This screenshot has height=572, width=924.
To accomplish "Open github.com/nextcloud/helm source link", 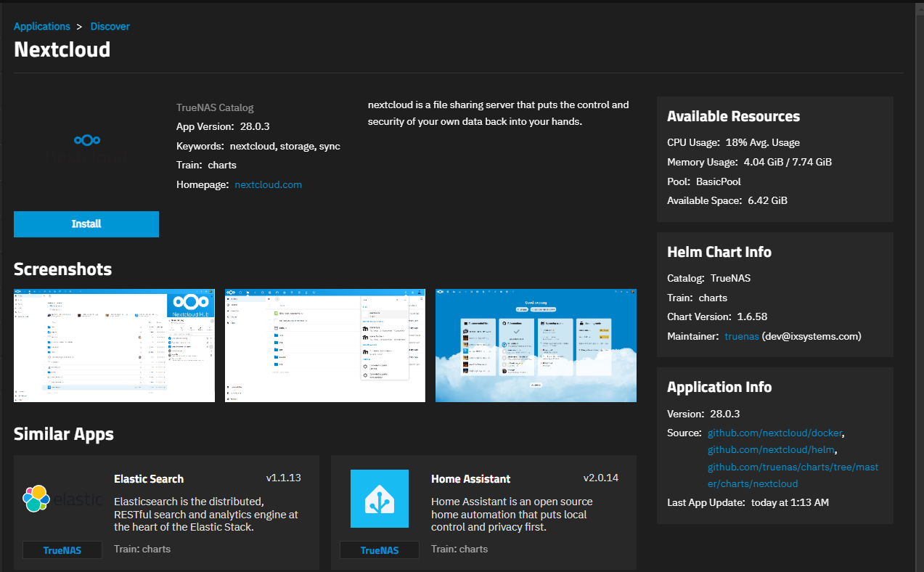I will pyautogui.click(x=771, y=450).
